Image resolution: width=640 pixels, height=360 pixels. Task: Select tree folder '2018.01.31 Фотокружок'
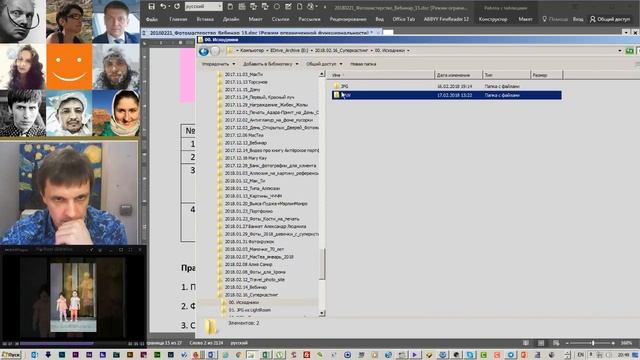pos(249,242)
